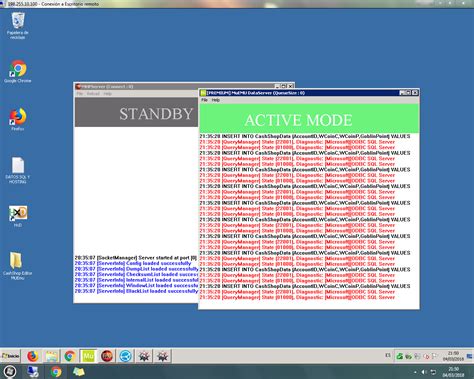
Task: Click the flag icon in the remote system tray
Action: pos(435,357)
